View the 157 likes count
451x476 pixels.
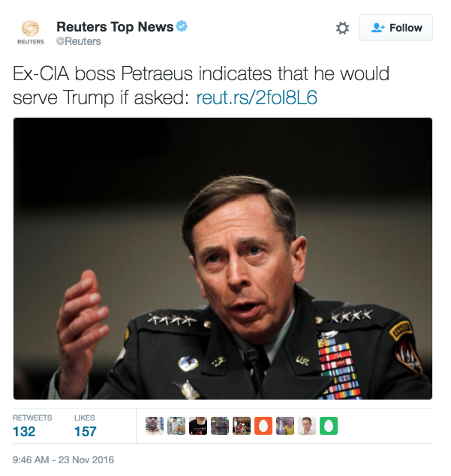click(x=86, y=431)
